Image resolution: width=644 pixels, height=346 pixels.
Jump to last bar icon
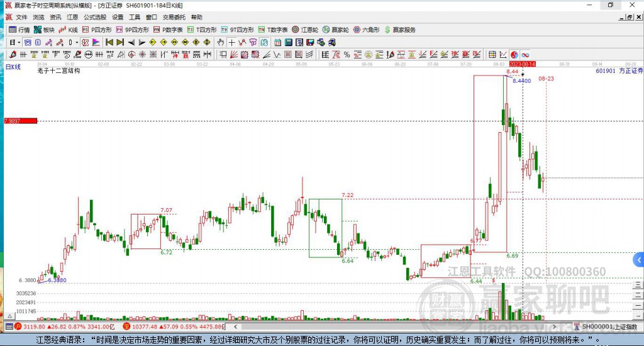click(120, 42)
